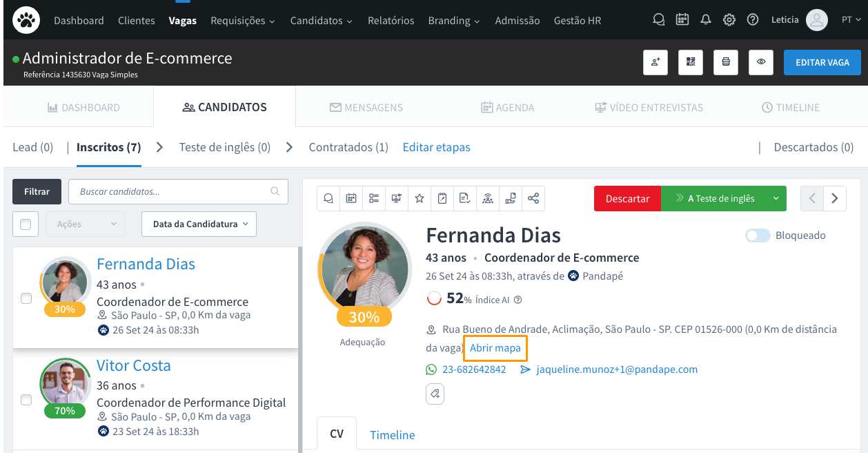This screenshot has height=453, width=868.
Task: Click the share icon in candidate toolbar
Action: [x=533, y=199]
